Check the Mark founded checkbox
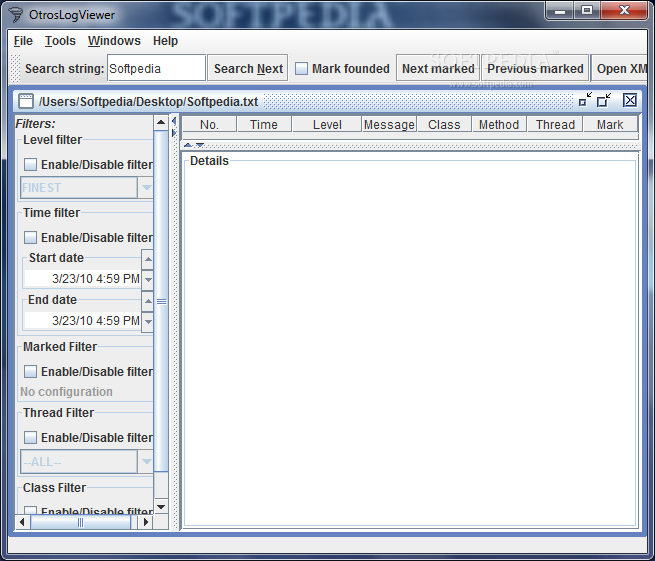Image resolution: width=655 pixels, height=561 pixels. coord(301,69)
